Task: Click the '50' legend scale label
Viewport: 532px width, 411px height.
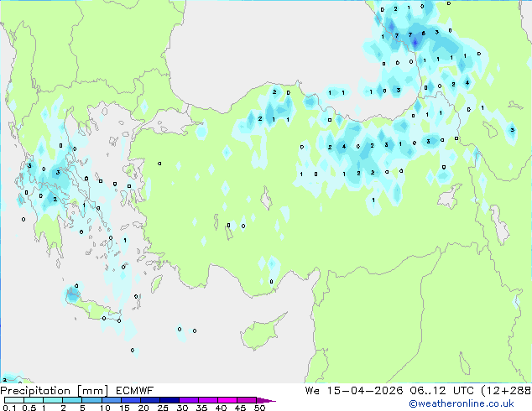Action: point(259,408)
